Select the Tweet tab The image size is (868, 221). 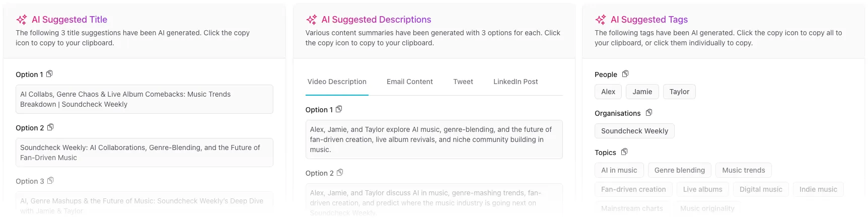pos(463,82)
